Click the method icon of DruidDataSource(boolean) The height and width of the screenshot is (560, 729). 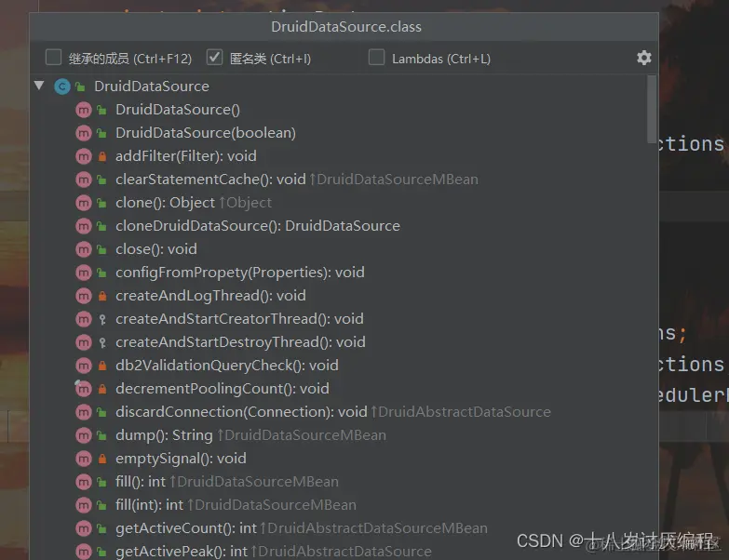(84, 133)
